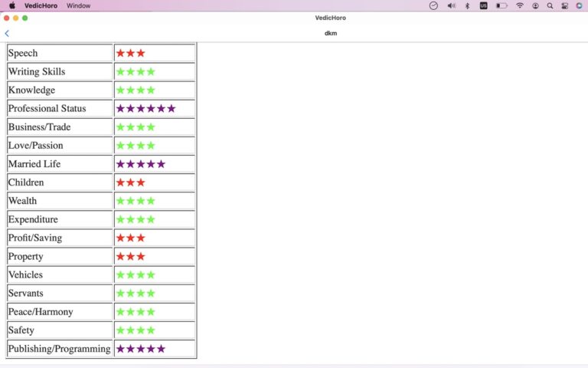Click the Married Life purple star rating
The width and height of the screenshot is (588, 368).
(140, 164)
